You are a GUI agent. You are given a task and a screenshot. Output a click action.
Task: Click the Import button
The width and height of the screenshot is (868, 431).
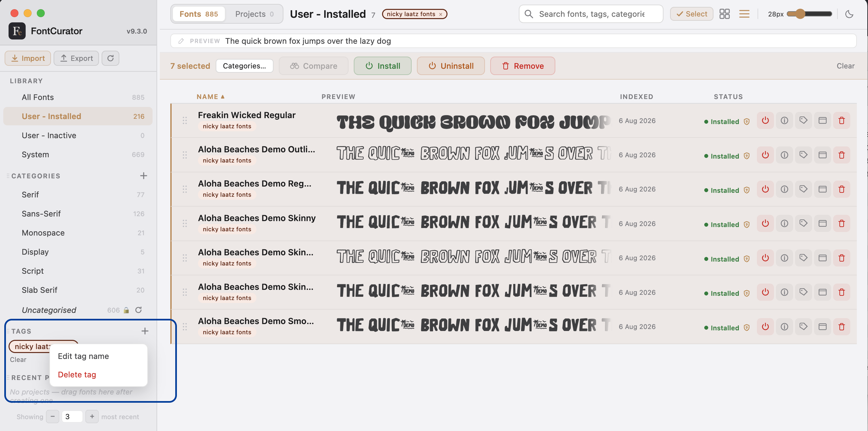coord(28,58)
